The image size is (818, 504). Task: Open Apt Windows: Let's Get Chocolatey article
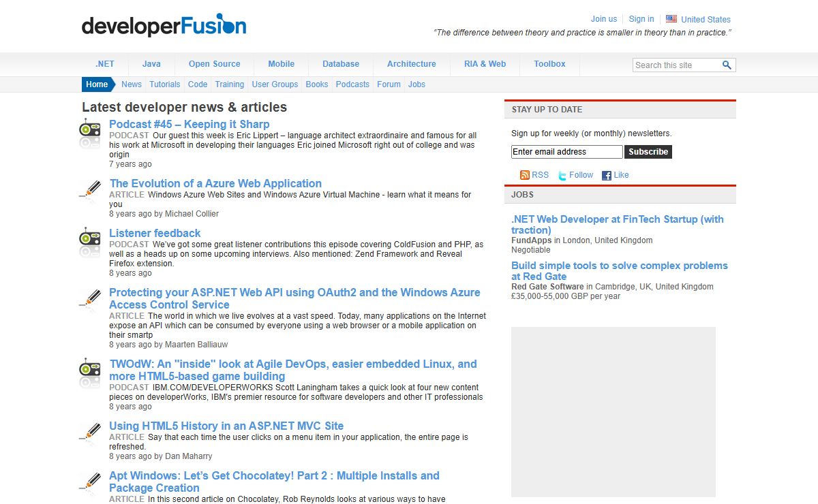click(x=274, y=482)
